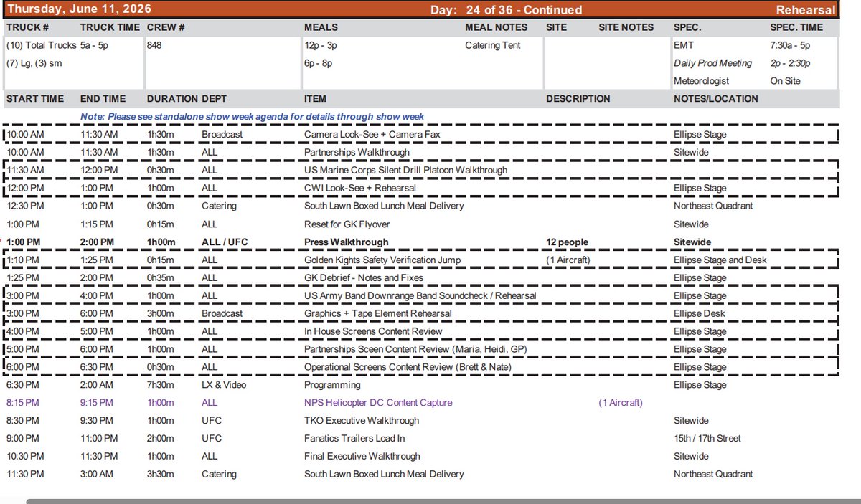Image resolution: width=861 pixels, height=504 pixels.
Task: Click the 'ITEM' column header
Action: pos(315,99)
